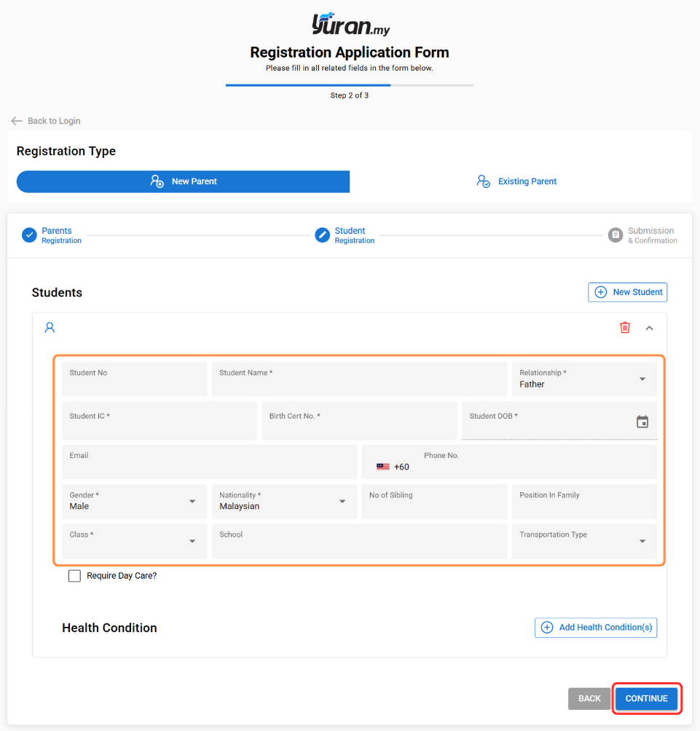
Task: Click the Step 2 of 3 progress bar
Action: (350, 85)
